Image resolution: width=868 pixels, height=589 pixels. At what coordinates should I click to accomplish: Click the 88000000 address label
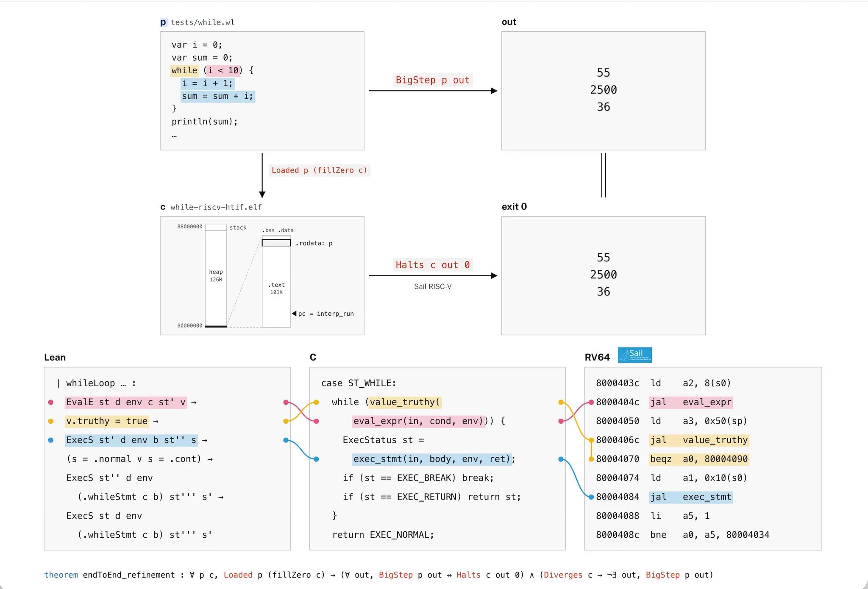point(190,227)
